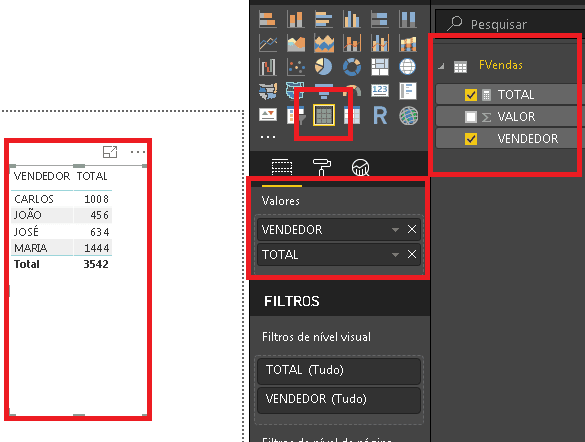Viewport: 585px width, 442px height.
Task: Select the slicer visual
Action: click(x=296, y=115)
